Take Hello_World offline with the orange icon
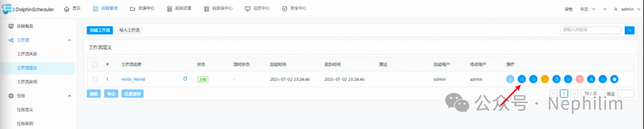The height and width of the screenshot is (129, 644). 545,79
